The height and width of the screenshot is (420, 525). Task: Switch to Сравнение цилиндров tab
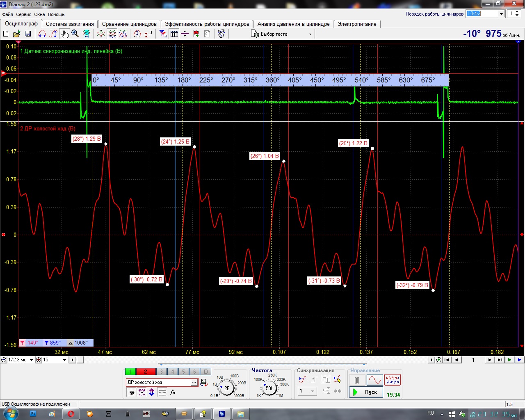tap(129, 24)
